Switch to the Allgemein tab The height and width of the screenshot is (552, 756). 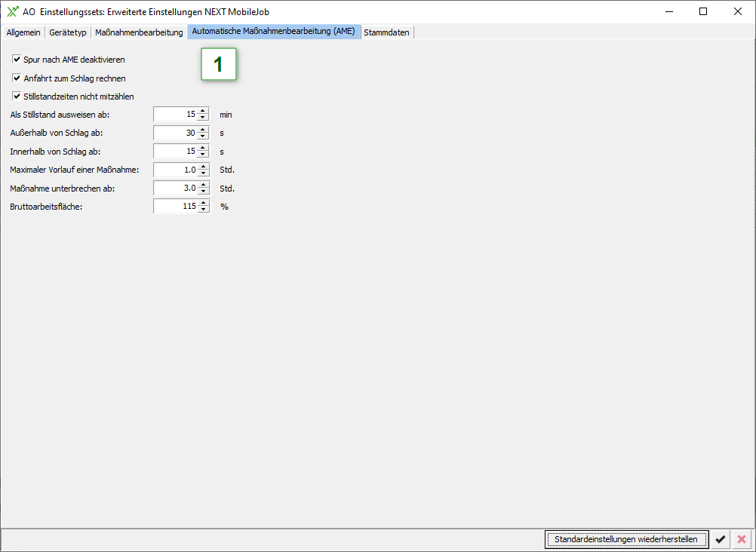(23, 32)
